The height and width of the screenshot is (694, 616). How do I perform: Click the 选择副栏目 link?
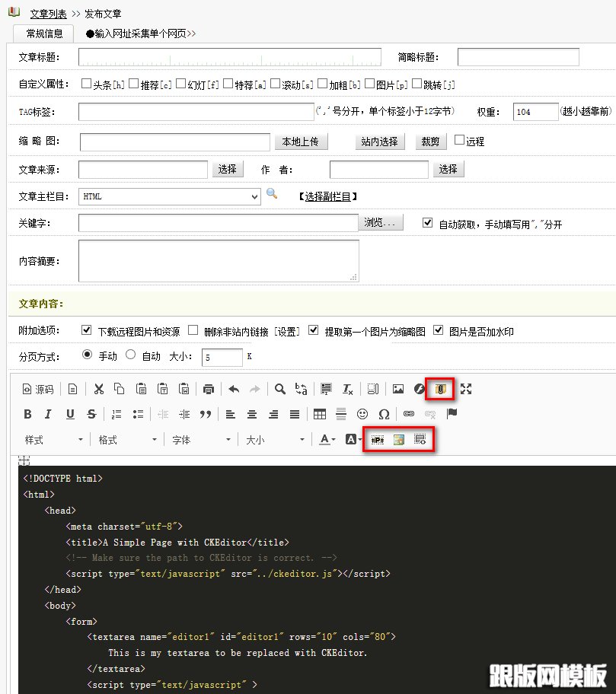328,196
